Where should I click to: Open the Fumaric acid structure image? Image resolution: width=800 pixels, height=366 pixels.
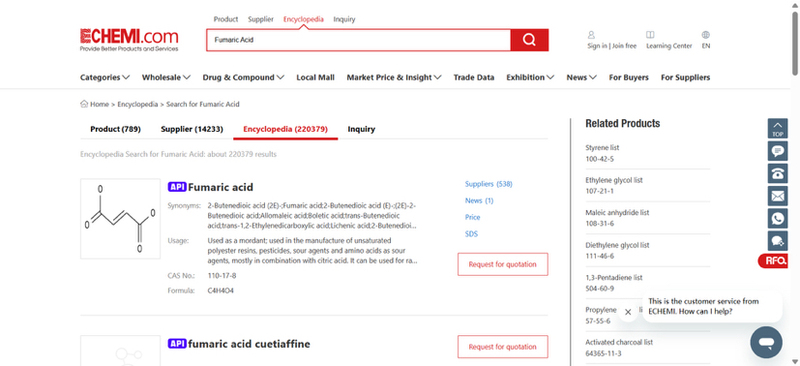pos(120,218)
